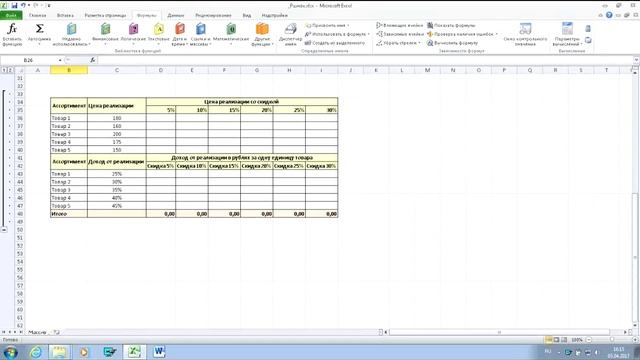Click Undo in quick access toolbar

(x=23, y=5)
